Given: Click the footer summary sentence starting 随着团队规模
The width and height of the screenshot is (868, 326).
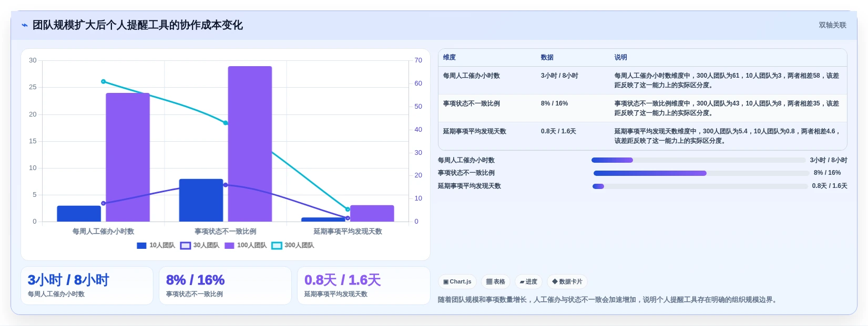Looking at the screenshot, I should coord(608,300).
